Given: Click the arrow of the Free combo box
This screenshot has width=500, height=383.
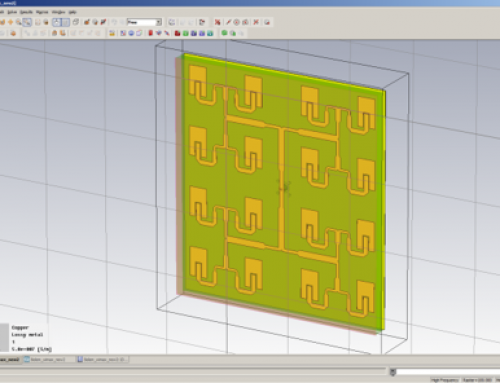Looking at the screenshot, I should [159, 22].
